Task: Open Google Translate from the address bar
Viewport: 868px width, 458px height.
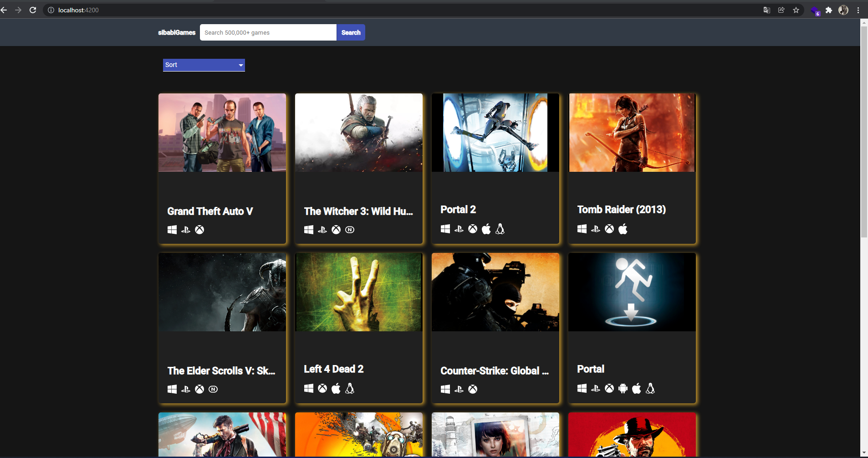Action: tap(767, 10)
